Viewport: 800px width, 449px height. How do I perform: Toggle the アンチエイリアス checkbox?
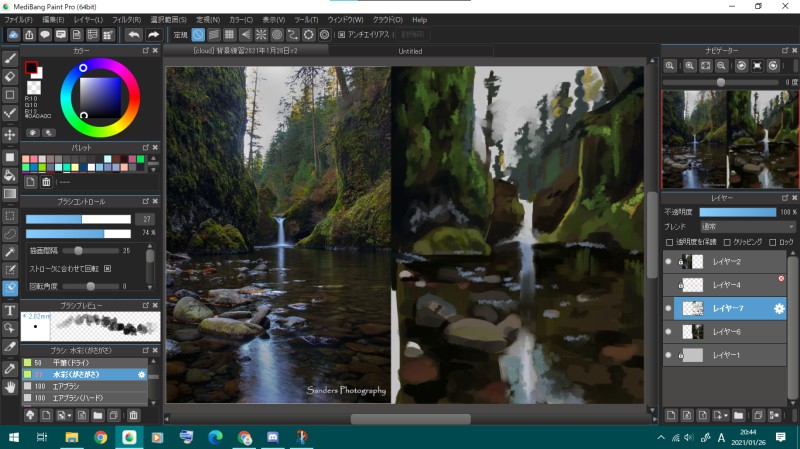coord(342,35)
